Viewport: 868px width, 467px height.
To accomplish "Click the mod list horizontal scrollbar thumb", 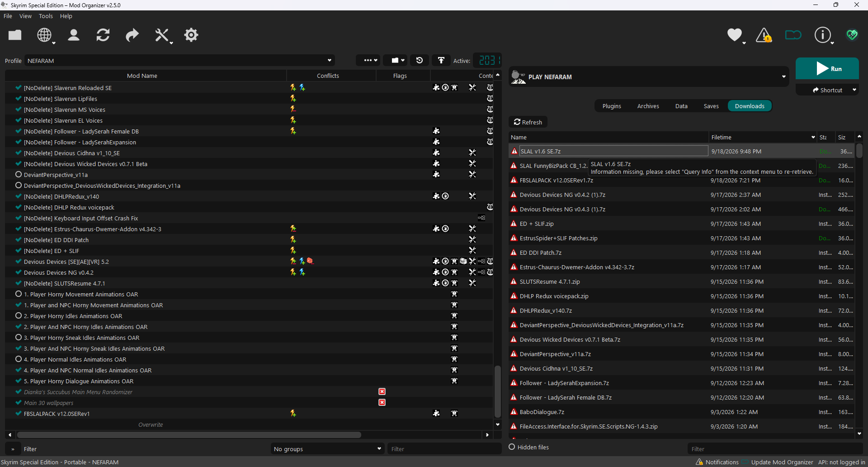I will coord(189,435).
